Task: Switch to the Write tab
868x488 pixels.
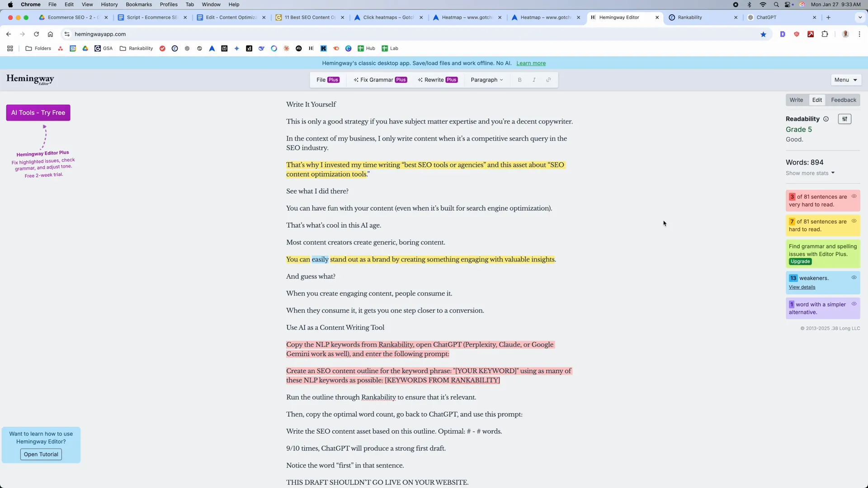Action: [x=797, y=99]
